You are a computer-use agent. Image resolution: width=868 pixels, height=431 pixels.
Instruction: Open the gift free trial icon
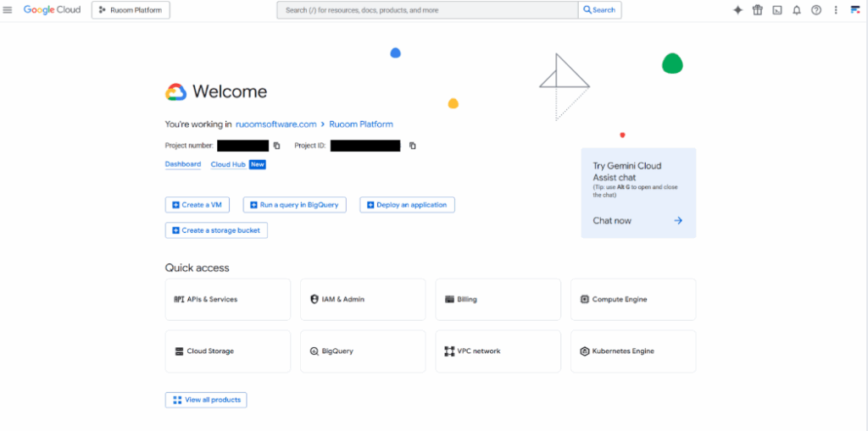pyautogui.click(x=757, y=10)
